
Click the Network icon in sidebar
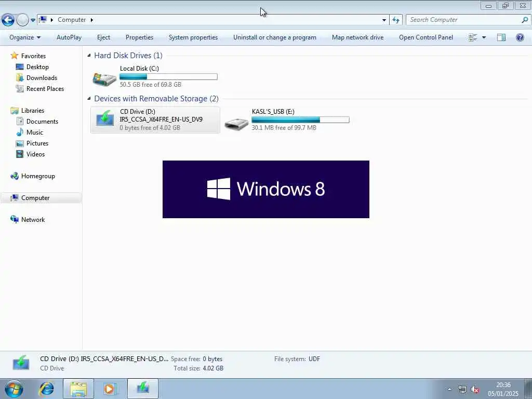pos(14,219)
